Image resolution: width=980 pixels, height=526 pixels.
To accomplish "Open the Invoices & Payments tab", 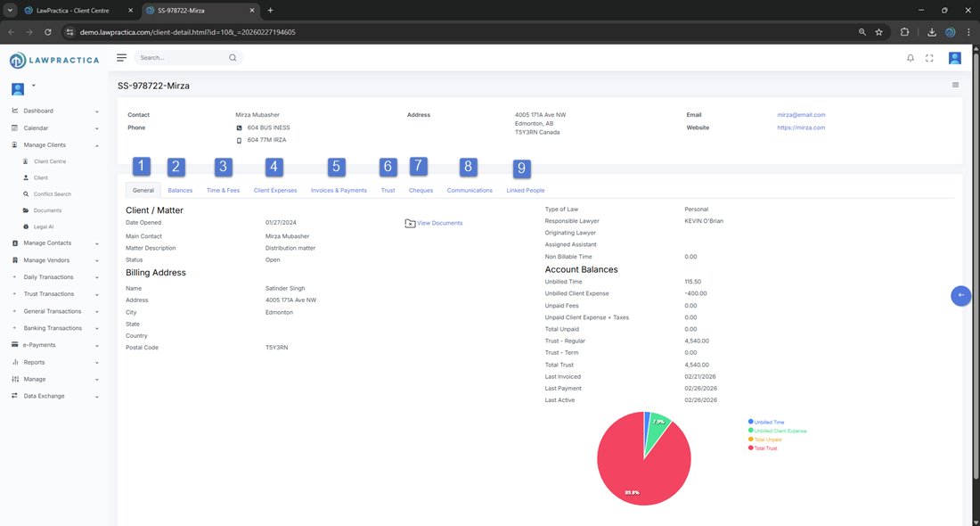I will point(339,190).
